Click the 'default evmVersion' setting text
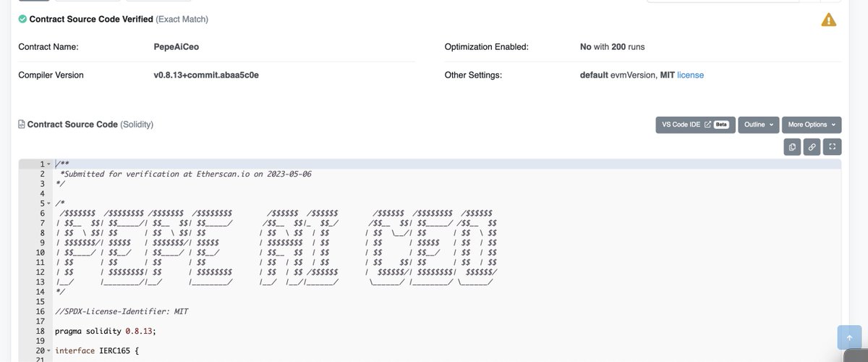 (x=618, y=75)
